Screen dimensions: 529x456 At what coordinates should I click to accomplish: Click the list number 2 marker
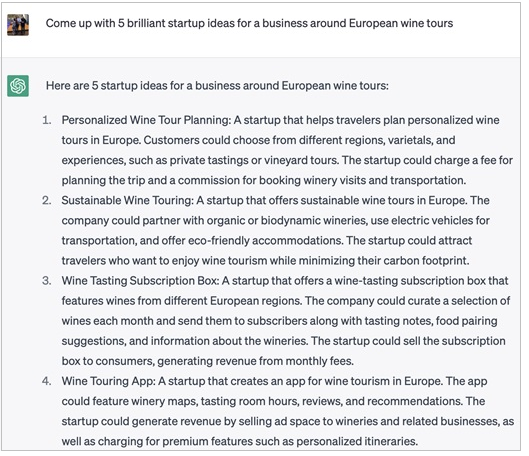coord(47,200)
